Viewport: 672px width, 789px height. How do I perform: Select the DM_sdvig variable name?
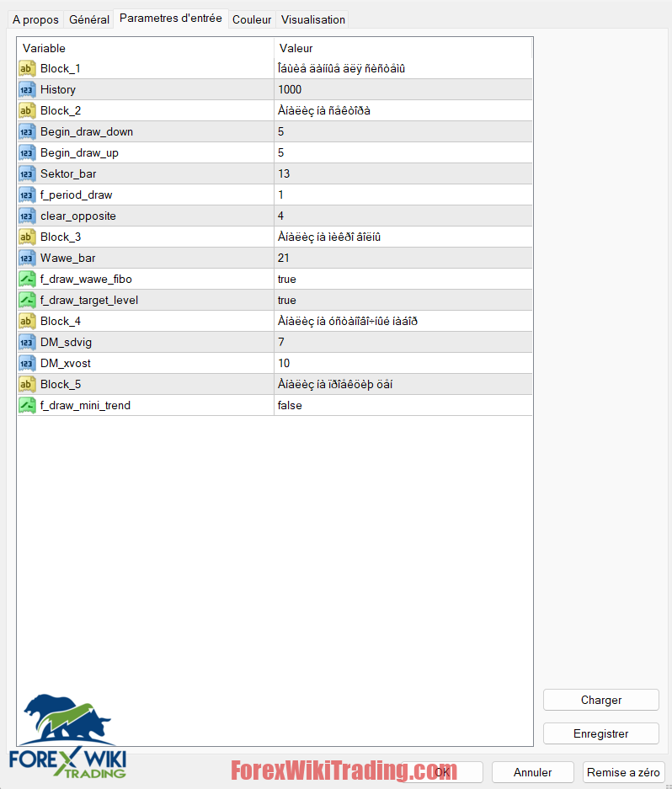click(x=66, y=343)
